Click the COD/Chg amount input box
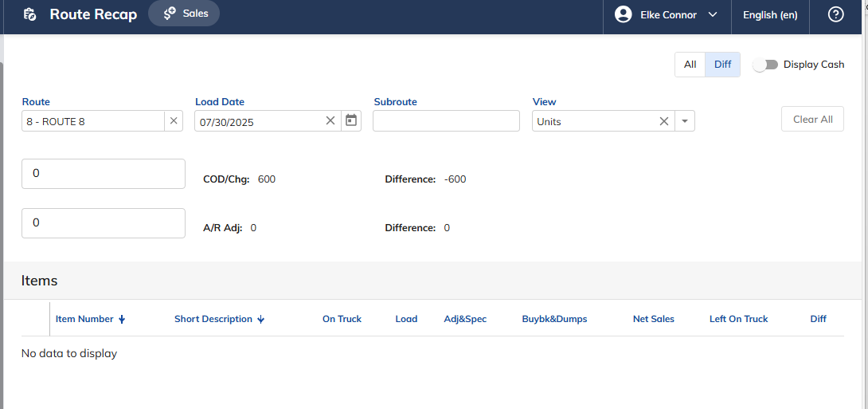 click(104, 174)
